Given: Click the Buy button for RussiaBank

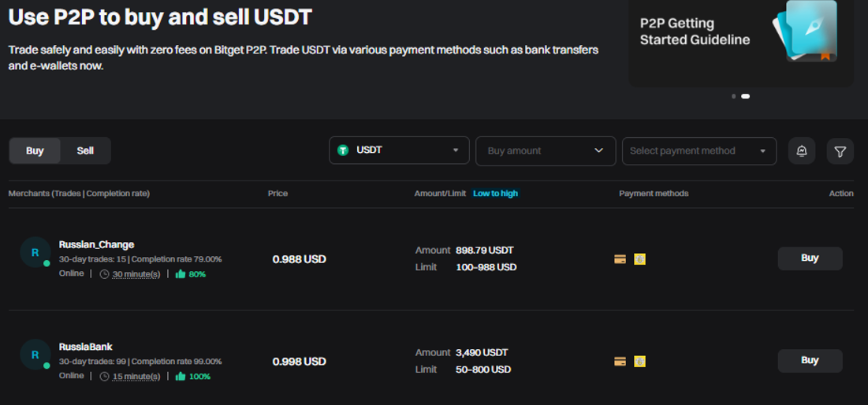Looking at the screenshot, I should pyautogui.click(x=810, y=361).
